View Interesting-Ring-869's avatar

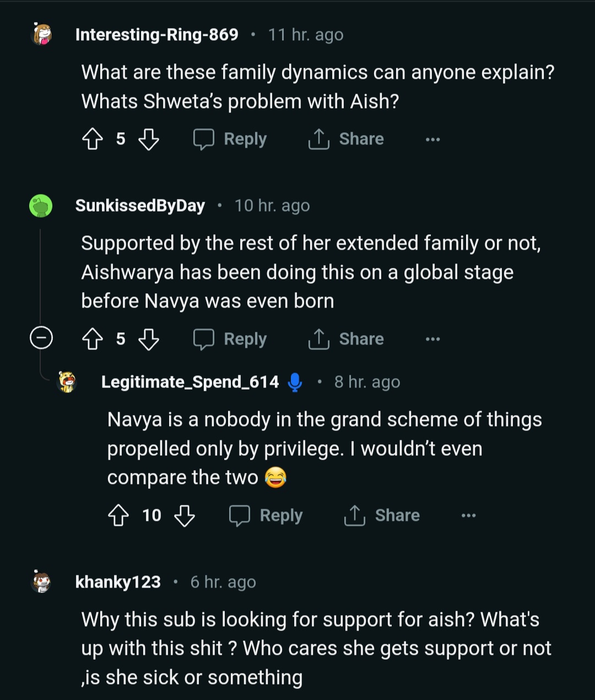click(41, 34)
